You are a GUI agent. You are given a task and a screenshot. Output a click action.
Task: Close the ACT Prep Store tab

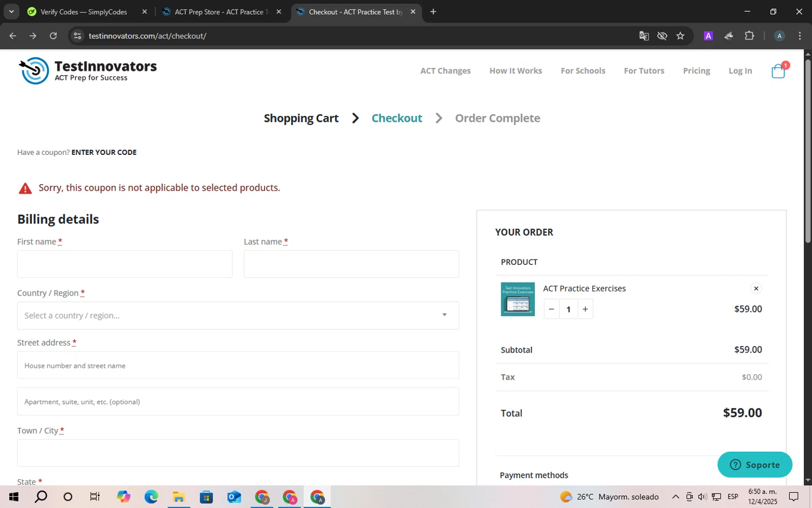tap(279, 11)
